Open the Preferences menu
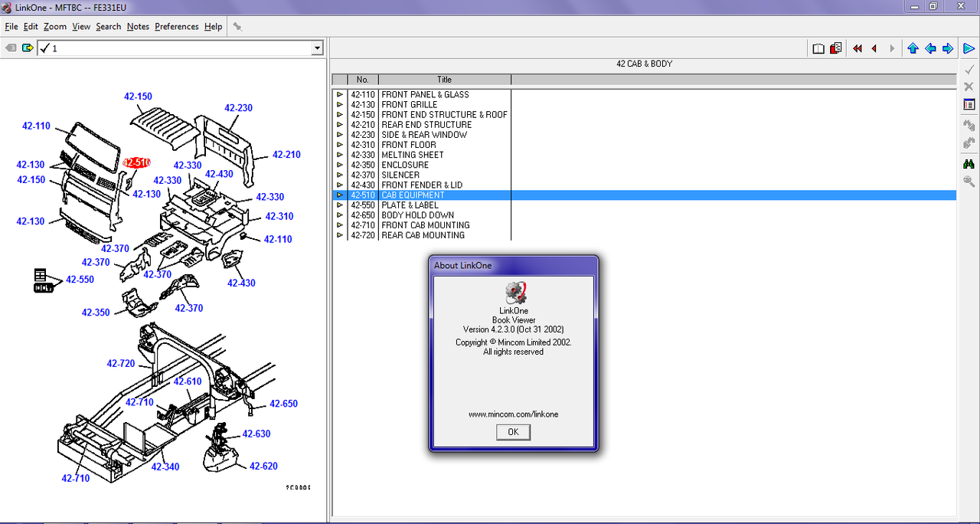The image size is (980, 524). [177, 26]
